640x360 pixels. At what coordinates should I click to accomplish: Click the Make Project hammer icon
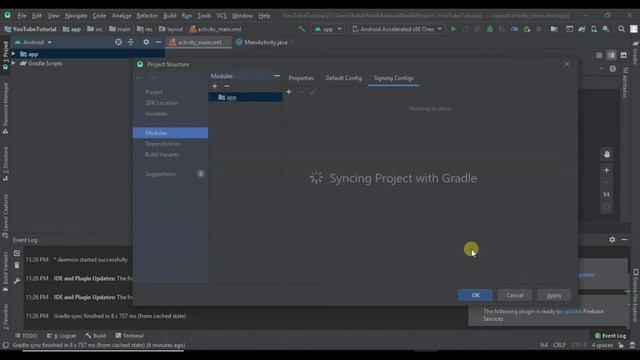click(302, 29)
